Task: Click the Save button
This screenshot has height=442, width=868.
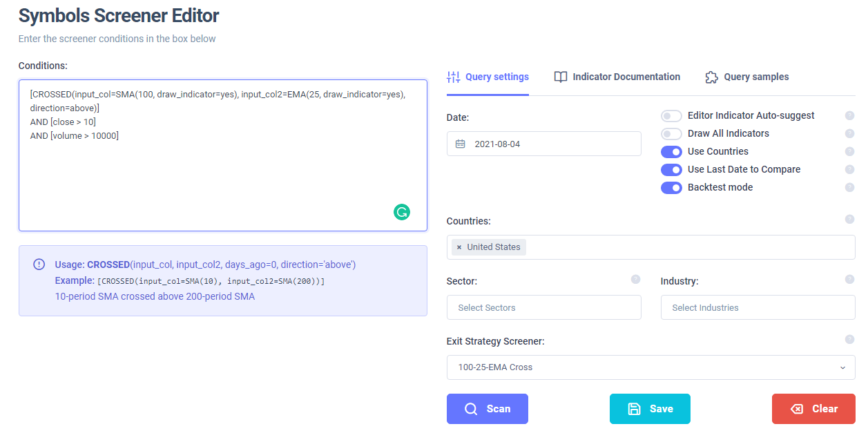Action: tap(650, 409)
